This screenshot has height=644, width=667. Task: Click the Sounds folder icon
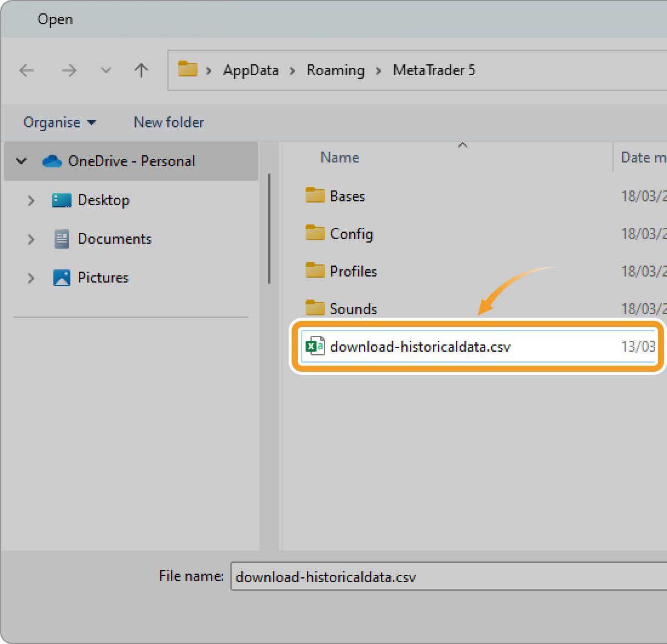click(315, 307)
